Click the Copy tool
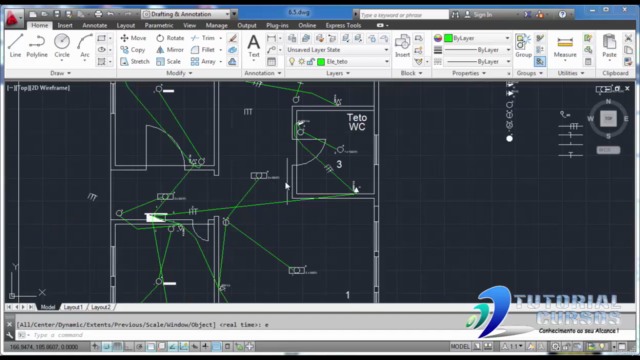 point(133,50)
